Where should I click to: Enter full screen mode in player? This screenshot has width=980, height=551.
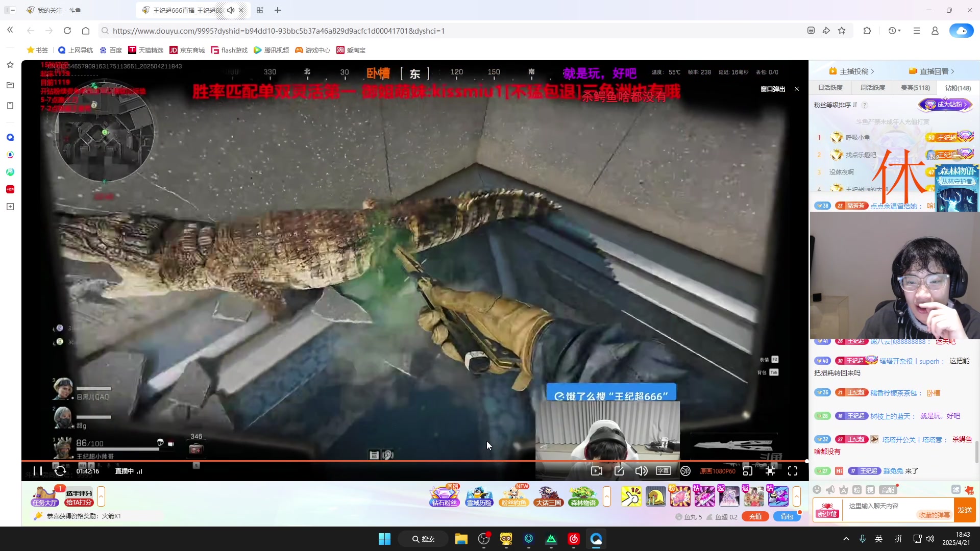[793, 471]
